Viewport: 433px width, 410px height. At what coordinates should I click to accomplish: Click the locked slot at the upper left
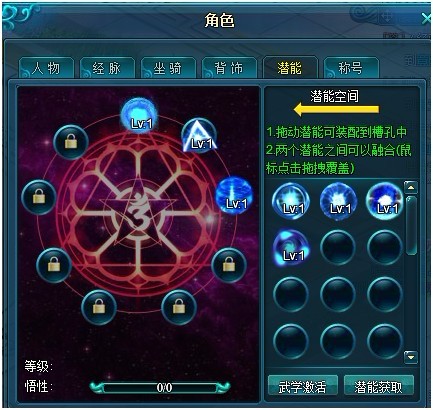tap(71, 142)
